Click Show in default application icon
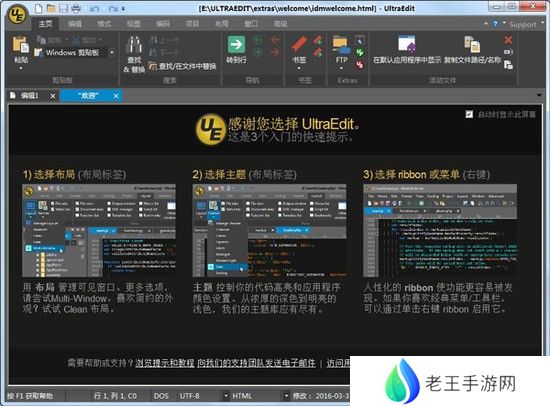This screenshot has height=406, width=550. [x=407, y=44]
